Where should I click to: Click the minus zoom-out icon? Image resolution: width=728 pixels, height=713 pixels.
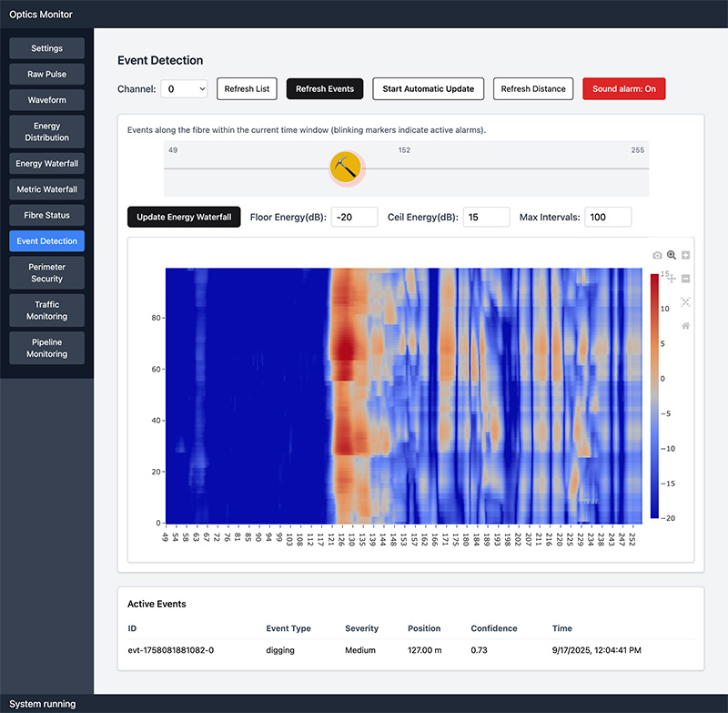coord(686,279)
